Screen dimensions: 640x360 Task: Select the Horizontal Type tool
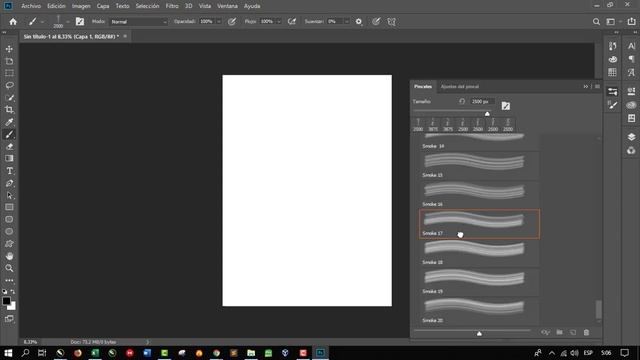pyautogui.click(x=9, y=171)
